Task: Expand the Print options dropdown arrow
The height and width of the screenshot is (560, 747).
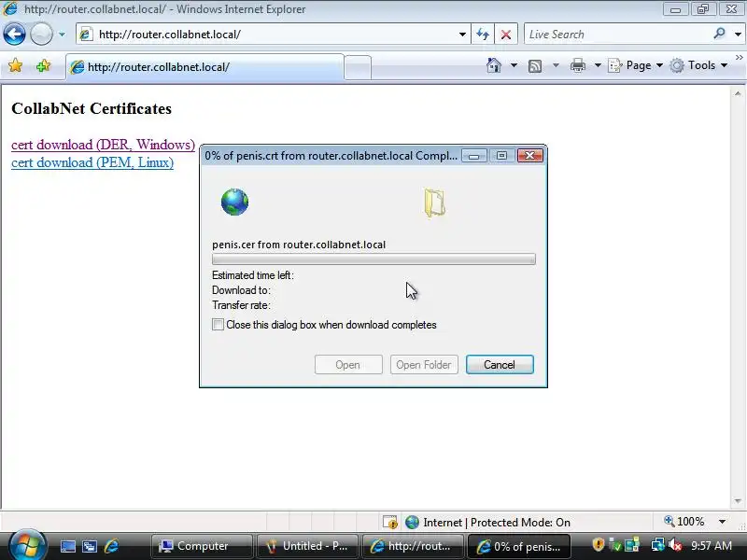Action: coord(598,65)
